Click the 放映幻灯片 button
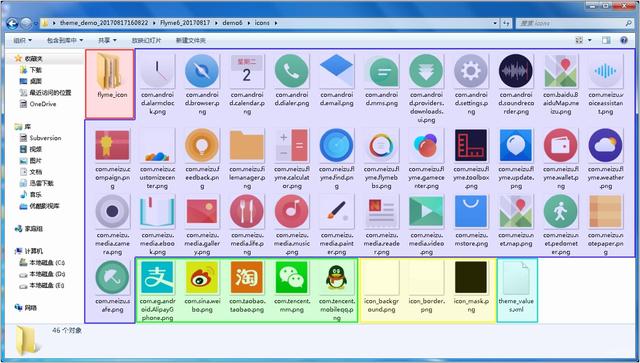The width and height of the screenshot is (640, 363). pyautogui.click(x=146, y=40)
